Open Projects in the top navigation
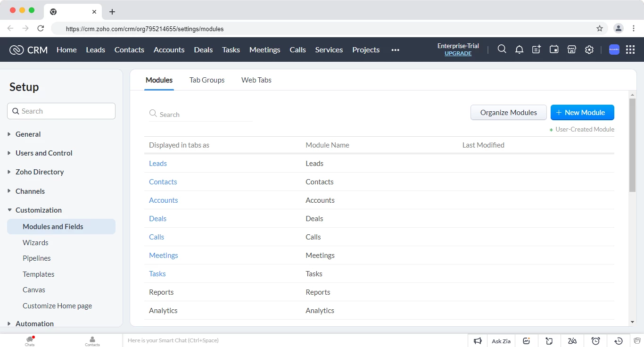The height and width of the screenshot is (347, 644). 366,50
